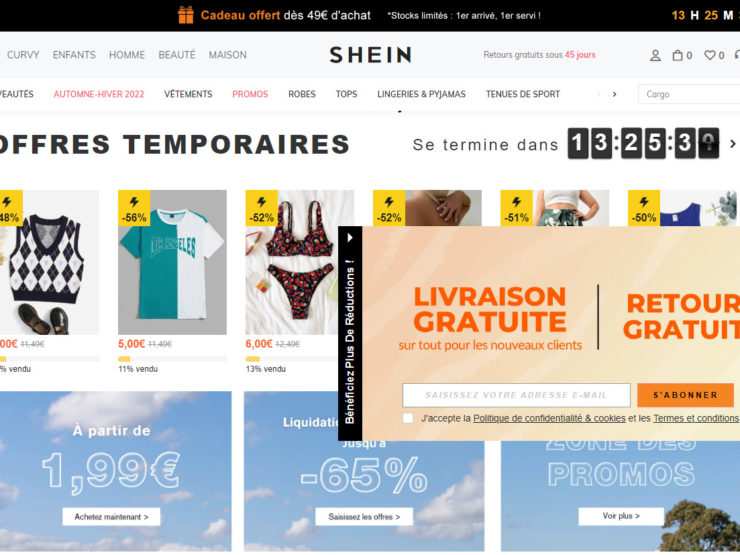Open the shopping bag icon
Screen dimensions: 740x555
pos(677,55)
